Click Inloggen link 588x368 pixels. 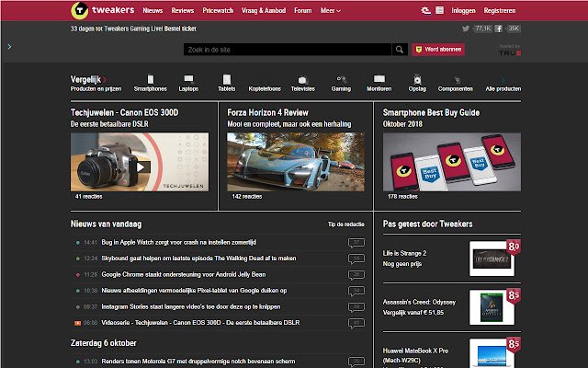[463, 10]
